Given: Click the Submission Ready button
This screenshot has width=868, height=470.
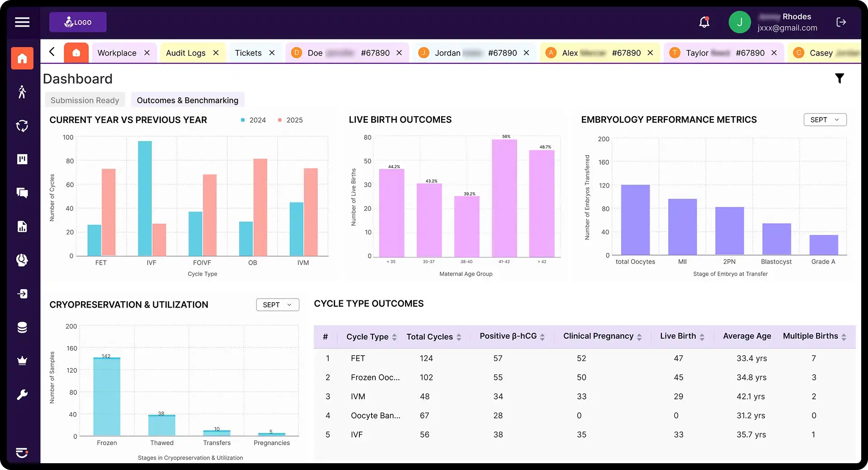Looking at the screenshot, I should coord(85,100).
